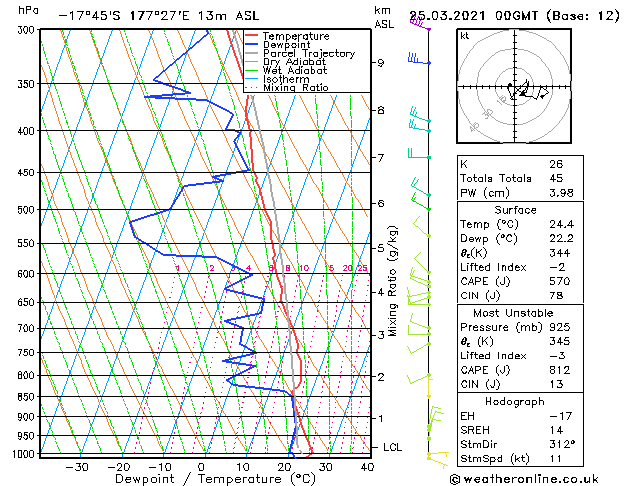This screenshot has height=486, width=629.
Task: Click the hodograph wind plot
Action: coord(514,86)
